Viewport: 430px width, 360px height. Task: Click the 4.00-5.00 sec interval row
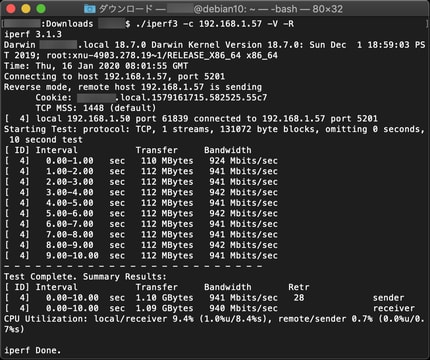click(x=141, y=203)
